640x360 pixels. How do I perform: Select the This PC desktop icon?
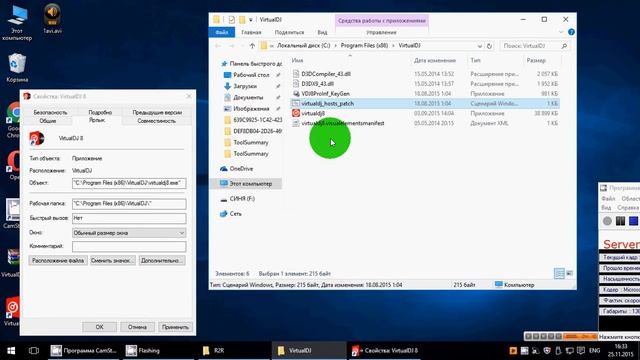pyautogui.click(x=17, y=23)
